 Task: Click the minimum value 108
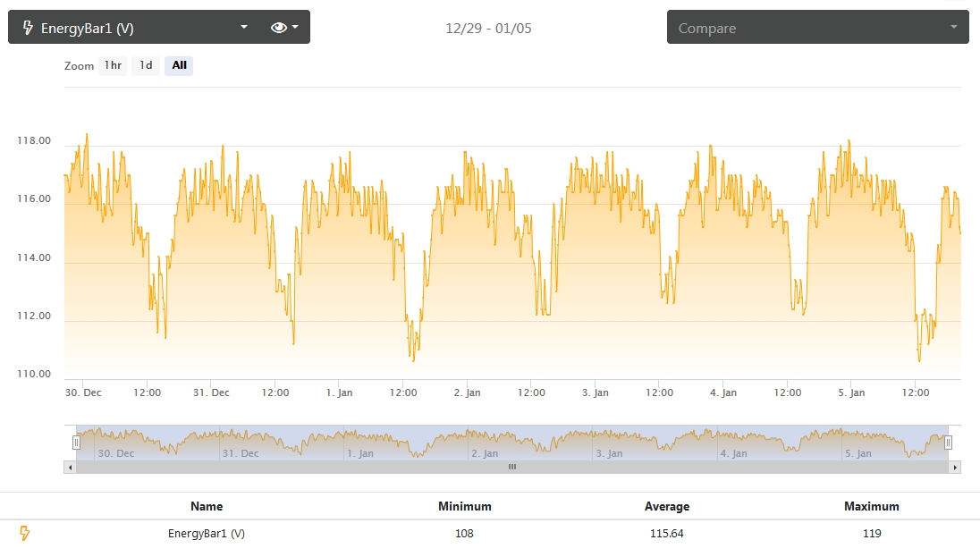point(464,533)
